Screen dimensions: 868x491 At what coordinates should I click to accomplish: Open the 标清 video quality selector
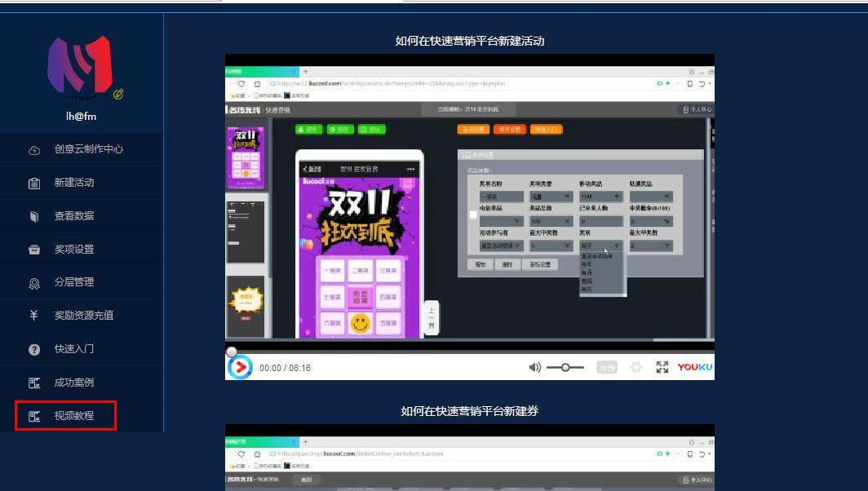click(x=606, y=368)
